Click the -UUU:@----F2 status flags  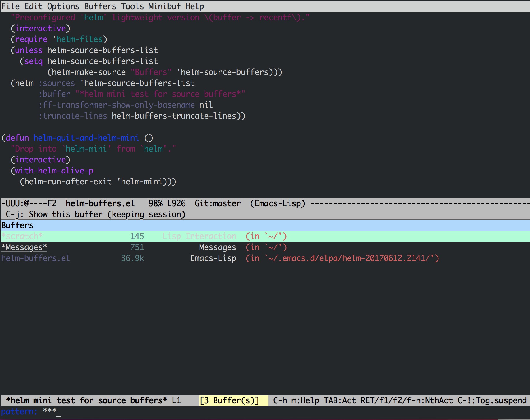coord(29,203)
